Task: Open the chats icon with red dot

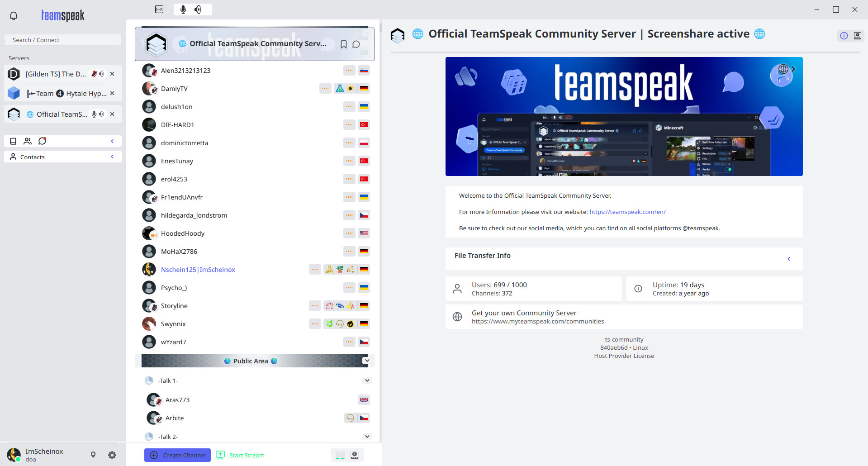Action: (42, 141)
